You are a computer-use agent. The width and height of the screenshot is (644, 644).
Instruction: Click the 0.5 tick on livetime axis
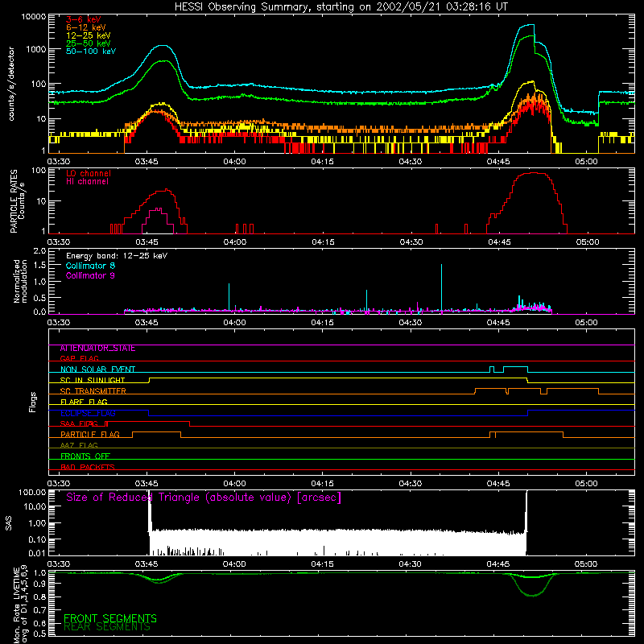coord(39,634)
